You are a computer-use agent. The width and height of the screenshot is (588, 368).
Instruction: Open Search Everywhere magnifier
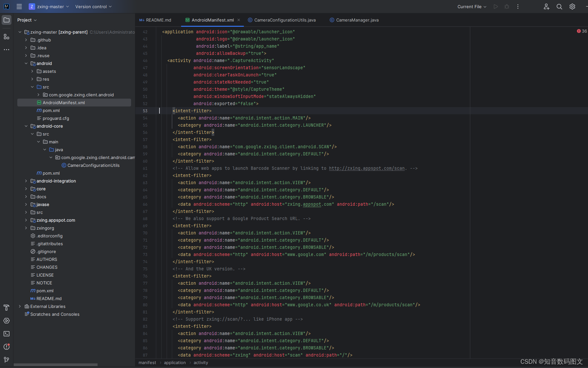(x=559, y=7)
